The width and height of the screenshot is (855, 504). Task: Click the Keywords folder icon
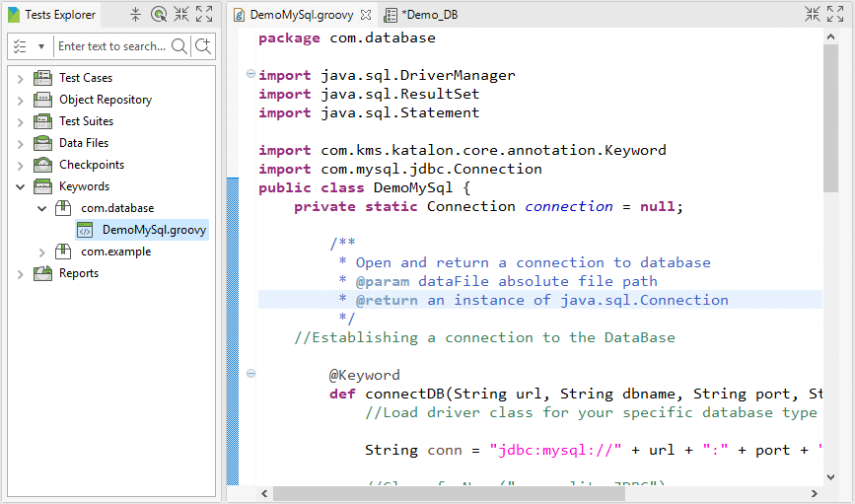tap(42, 186)
